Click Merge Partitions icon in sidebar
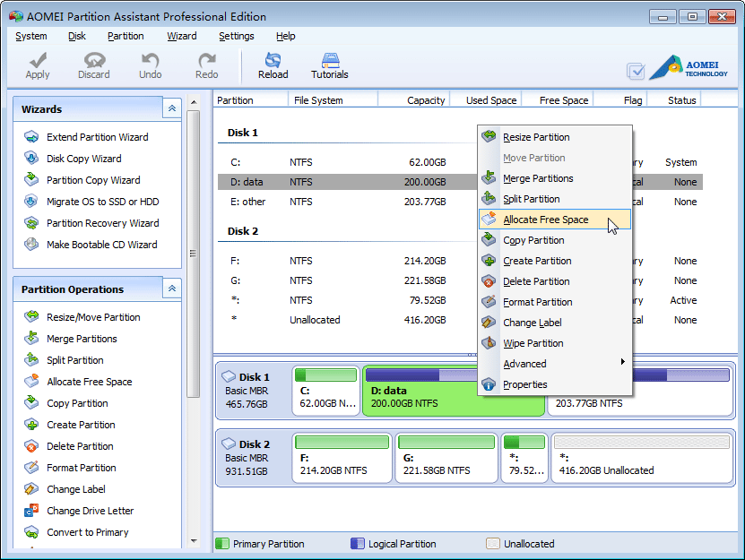 click(31, 339)
